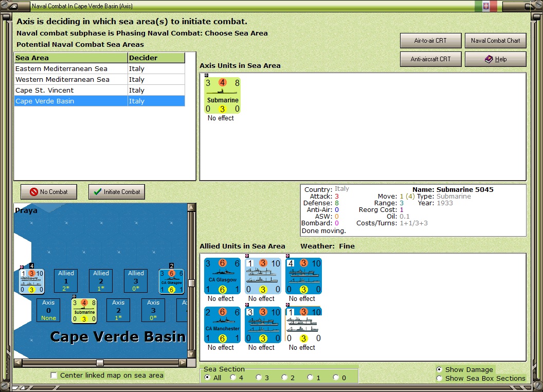Click the map's horizontal scrollbar thumb
Image resolution: width=543 pixels, height=392 pixels.
(x=100, y=363)
